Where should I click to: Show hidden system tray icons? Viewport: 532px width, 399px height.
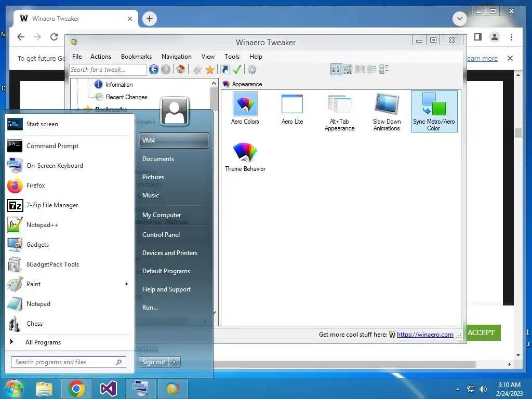coord(458,389)
